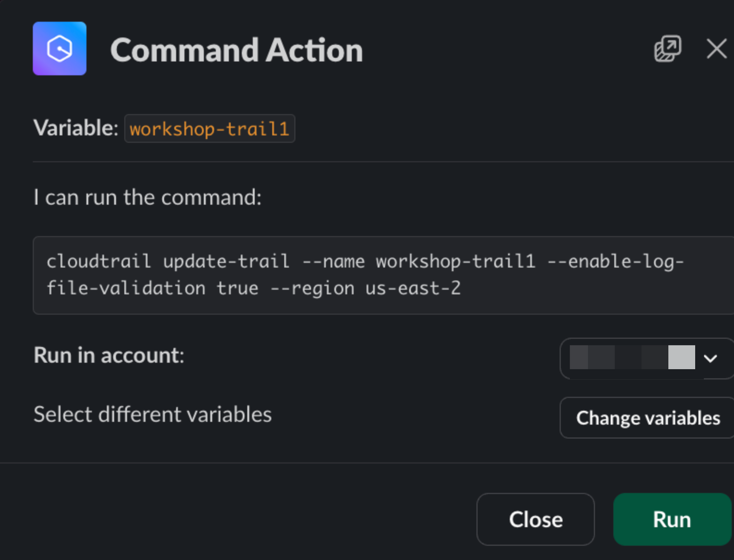The height and width of the screenshot is (560, 734).
Task: Click the cloudtrail word in the command
Action: point(98,262)
